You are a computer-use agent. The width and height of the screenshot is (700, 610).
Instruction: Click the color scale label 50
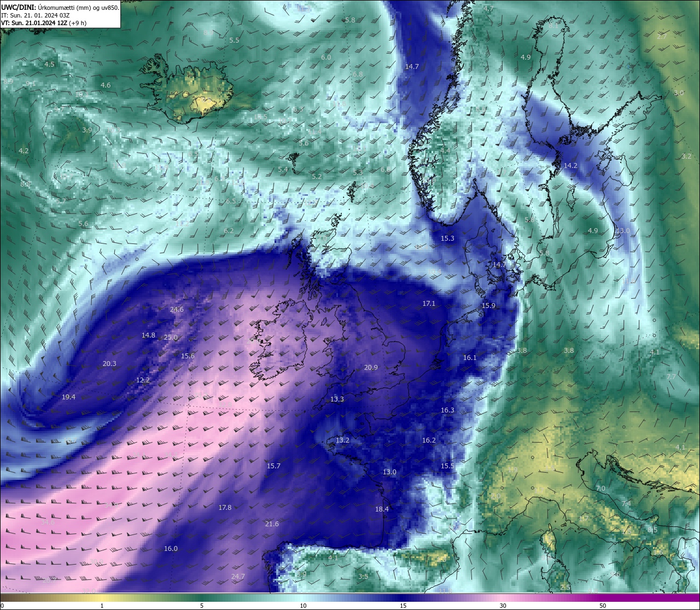tap(603, 606)
